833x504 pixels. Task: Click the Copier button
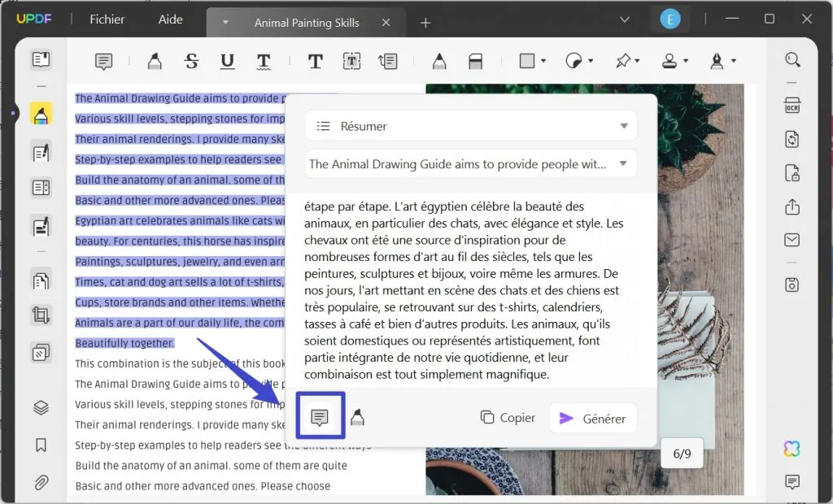pyautogui.click(x=508, y=417)
